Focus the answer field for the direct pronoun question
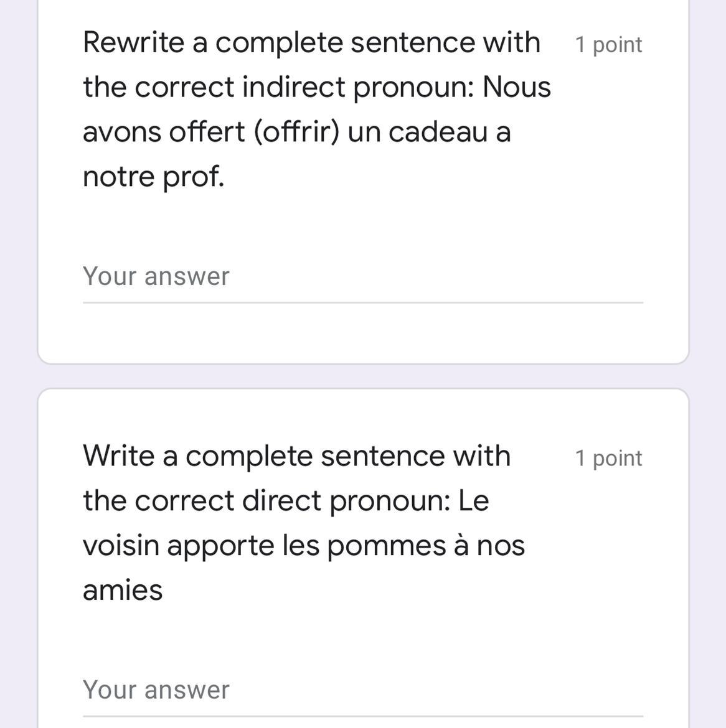The width and height of the screenshot is (726, 728). (363, 691)
